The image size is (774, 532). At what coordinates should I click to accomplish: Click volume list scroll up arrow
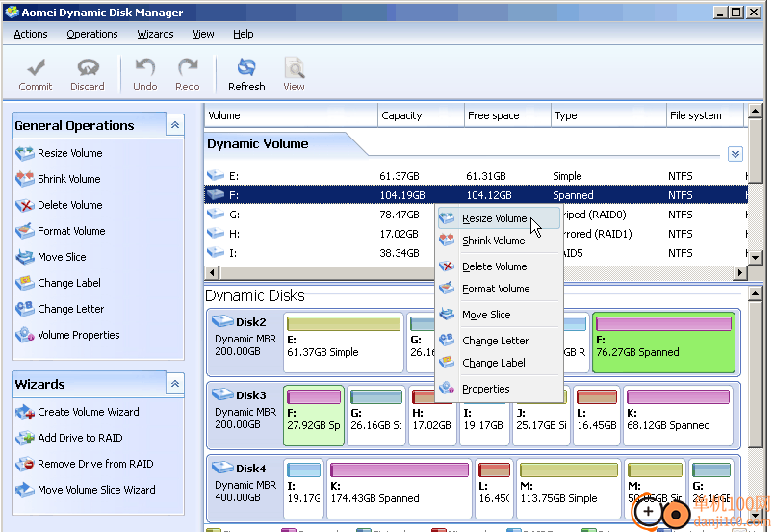click(x=755, y=111)
